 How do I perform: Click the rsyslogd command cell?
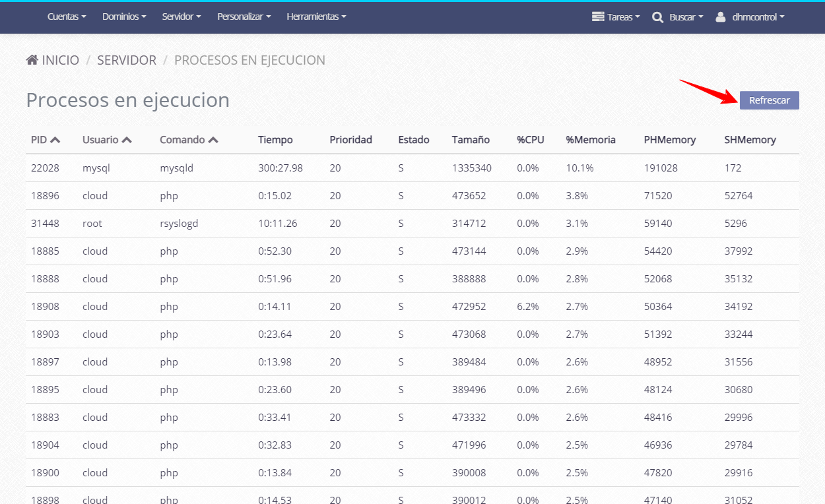[179, 224]
